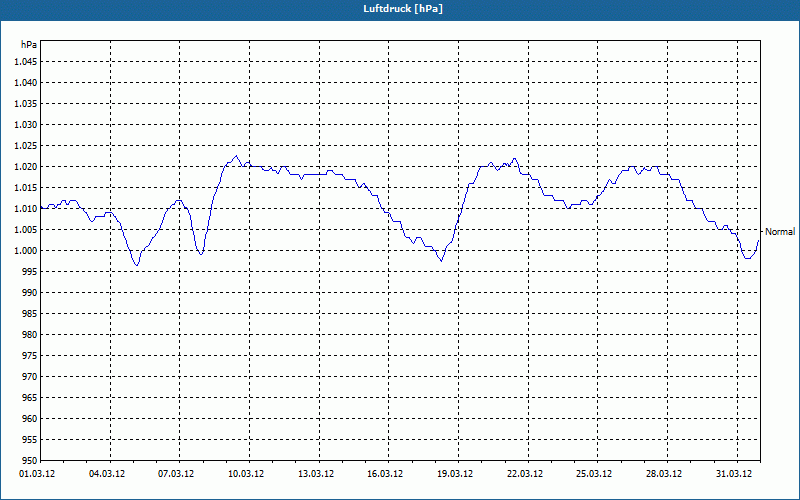Click the 1.000 axis value

26,251
